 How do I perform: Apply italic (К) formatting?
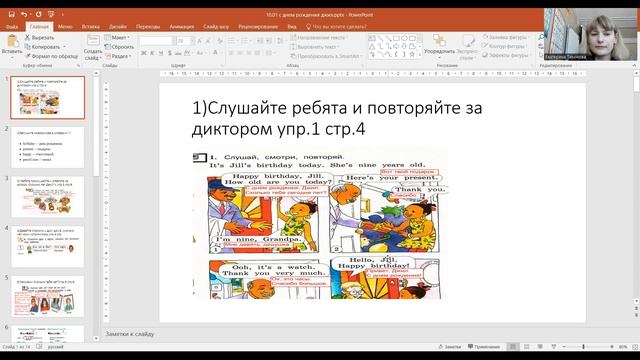pyautogui.click(x=152, y=53)
